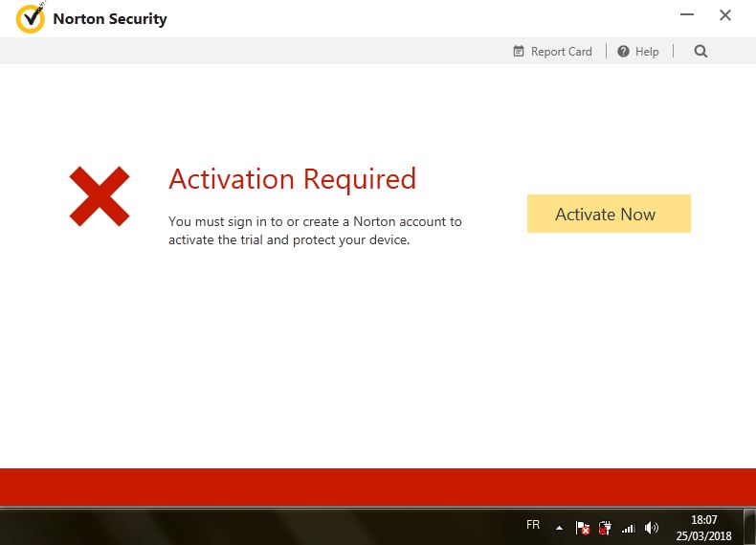Open the Report Card
The width and height of the screenshot is (756, 545).
(552, 51)
